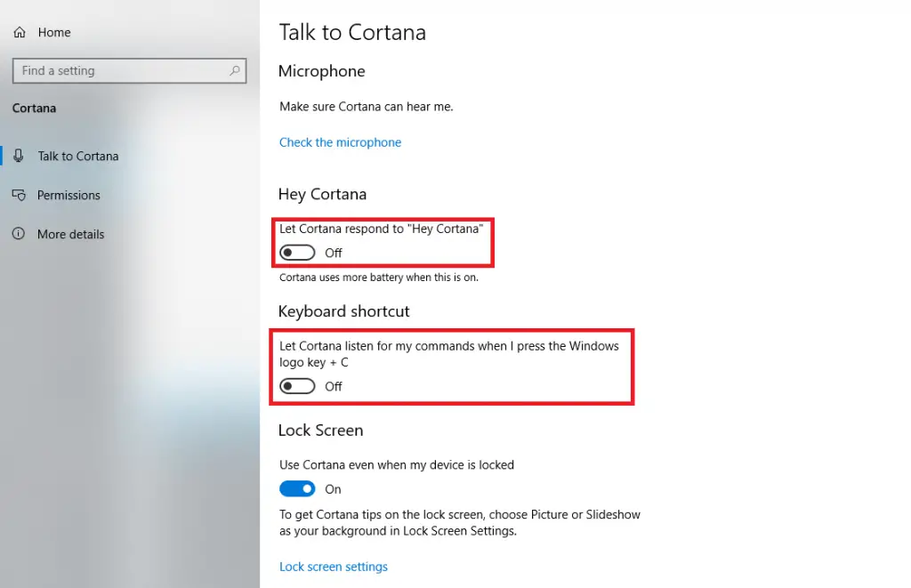The image size is (911, 588).
Task: Open Check the microphone link
Action: [x=340, y=142]
